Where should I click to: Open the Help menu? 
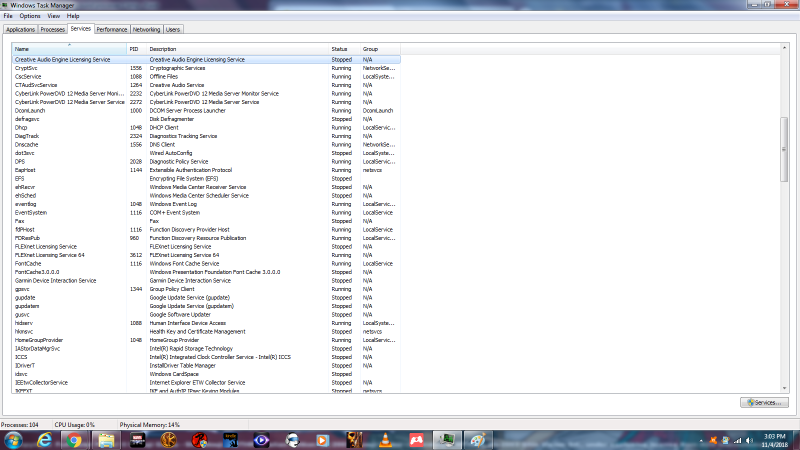pos(73,16)
